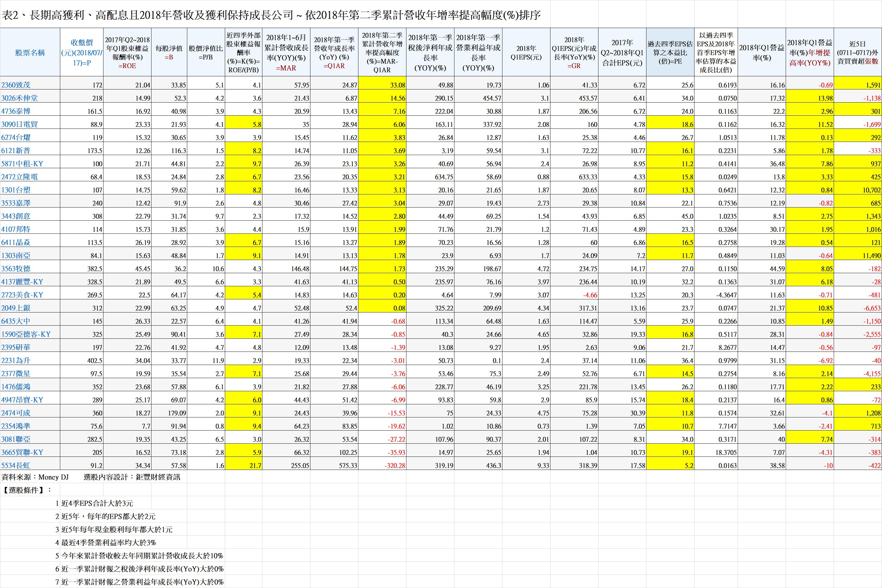Select stock 3665貿聯-KY

22,453
